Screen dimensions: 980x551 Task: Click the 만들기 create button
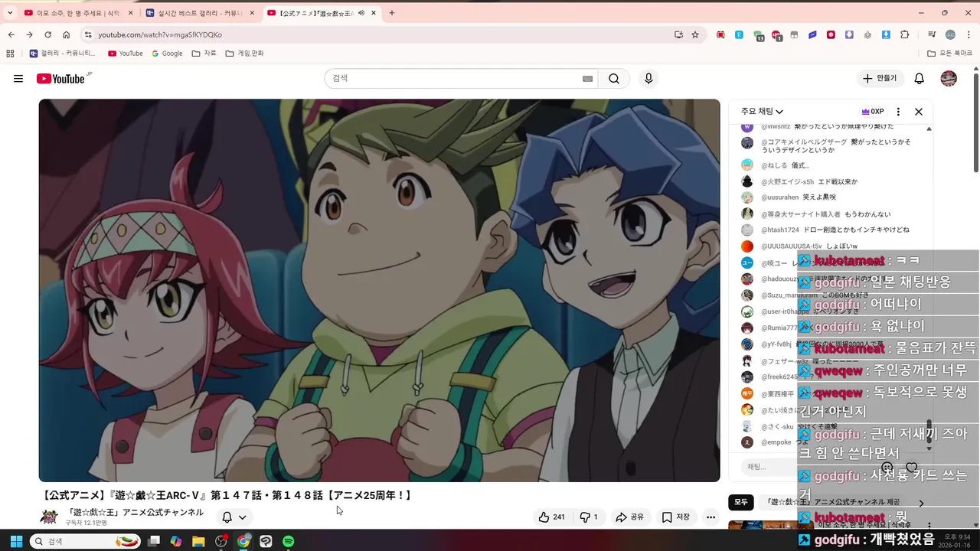[x=880, y=79]
